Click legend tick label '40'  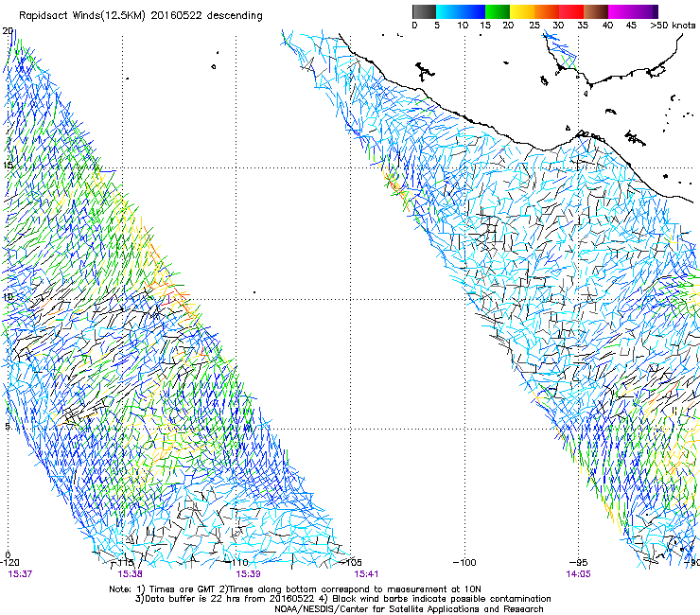pyautogui.click(x=607, y=26)
